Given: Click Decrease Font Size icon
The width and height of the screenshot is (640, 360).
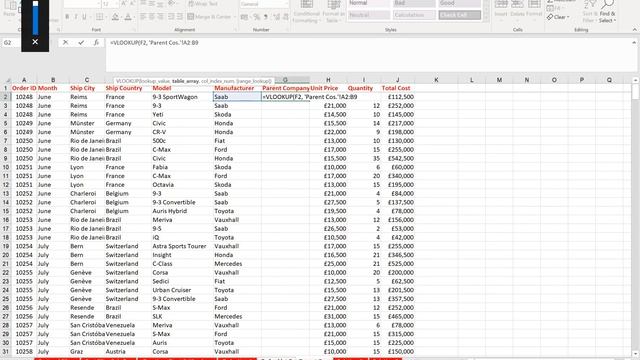Looking at the screenshot, I should (133, 4).
